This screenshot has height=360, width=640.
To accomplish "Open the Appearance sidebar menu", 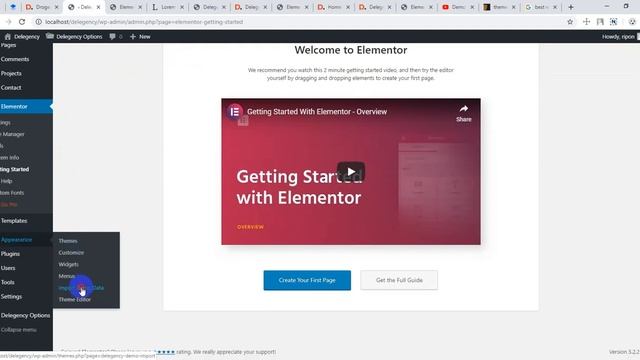I will pos(17,240).
